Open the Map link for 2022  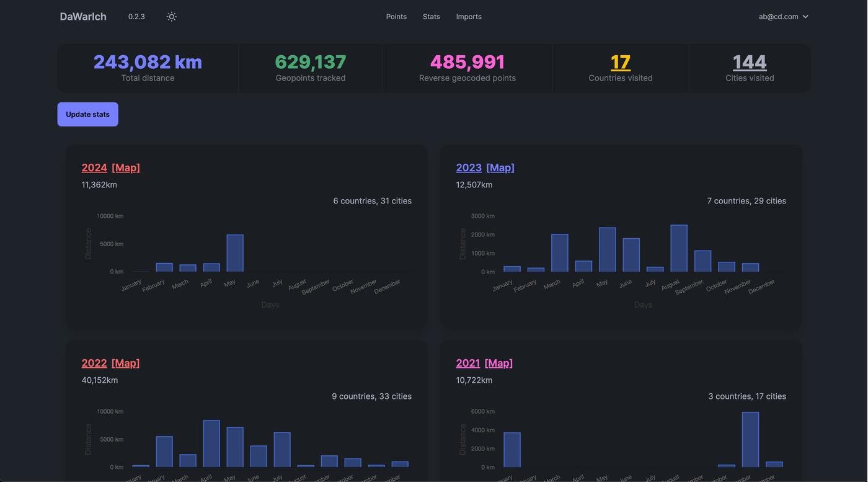tap(126, 363)
